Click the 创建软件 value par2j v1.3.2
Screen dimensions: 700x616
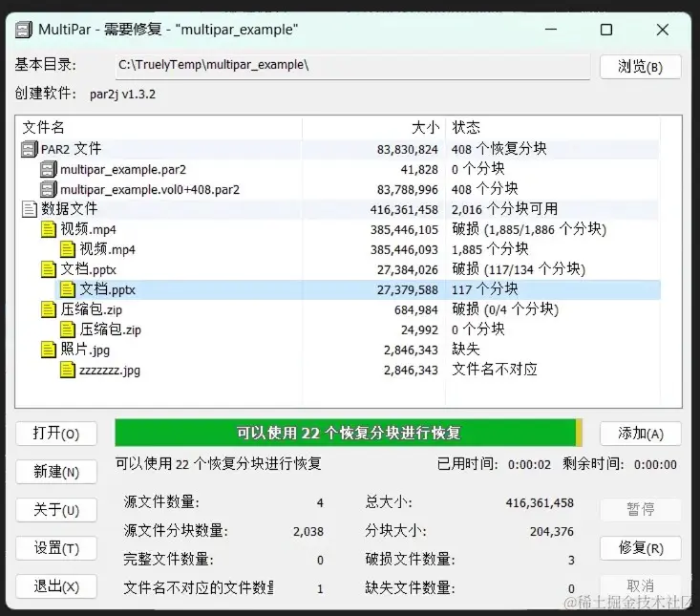[123, 95]
